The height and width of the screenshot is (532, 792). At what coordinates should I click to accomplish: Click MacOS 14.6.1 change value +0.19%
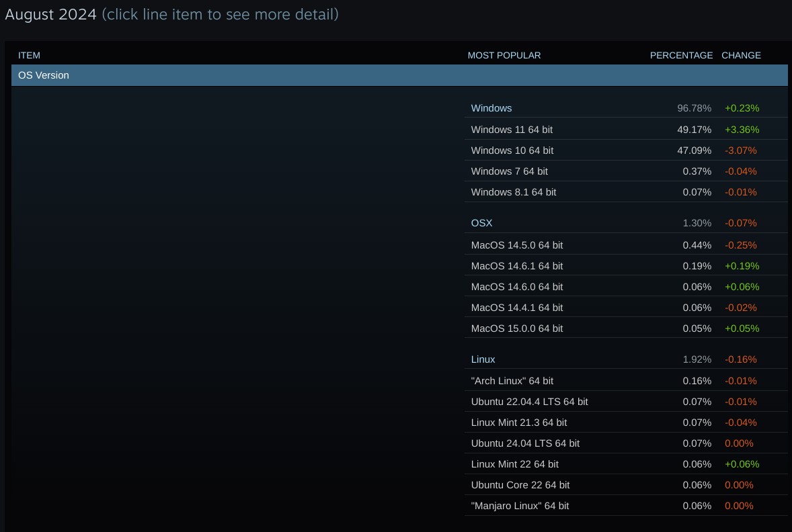coord(742,265)
